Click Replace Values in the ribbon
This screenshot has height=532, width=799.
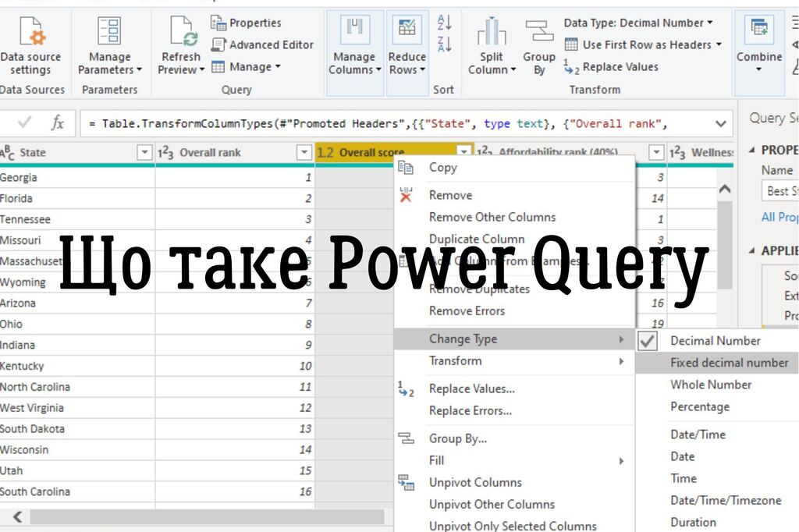point(611,67)
